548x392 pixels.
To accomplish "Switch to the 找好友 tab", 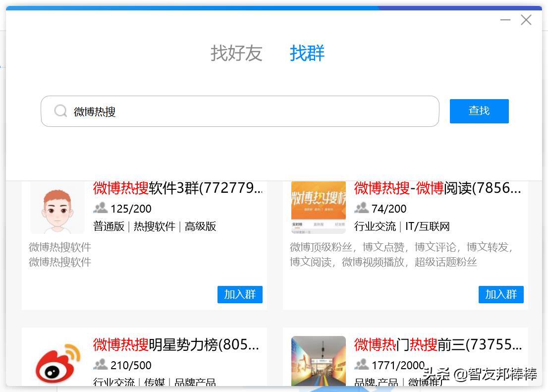I will click(x=236, y=53).
